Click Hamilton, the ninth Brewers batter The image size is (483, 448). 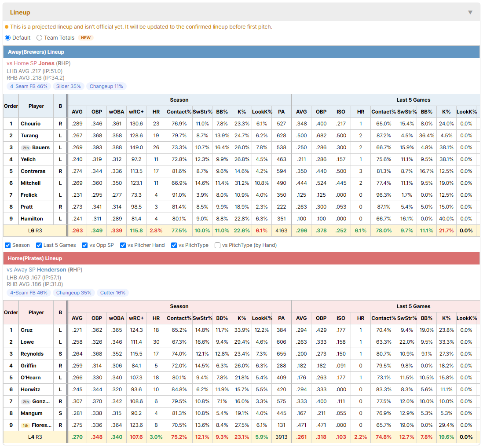click(32, 219)
